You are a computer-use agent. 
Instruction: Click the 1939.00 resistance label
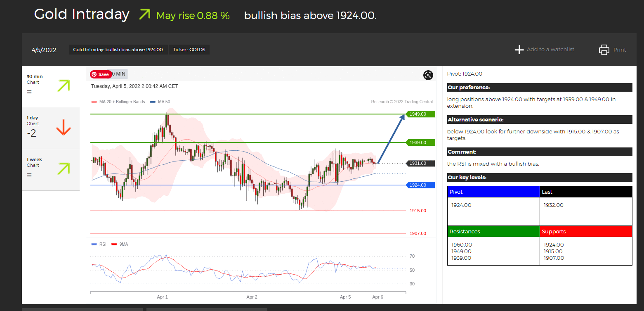tap(420, 142)
